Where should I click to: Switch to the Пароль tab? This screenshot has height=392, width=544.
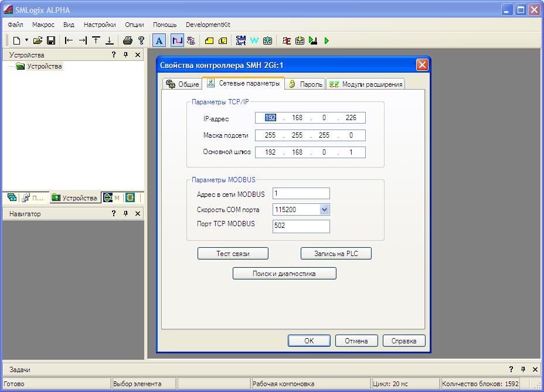coord(305,84)
